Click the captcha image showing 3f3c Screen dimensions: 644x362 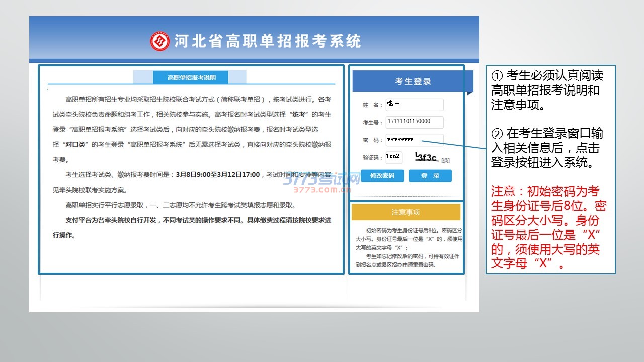coord(426,157)
